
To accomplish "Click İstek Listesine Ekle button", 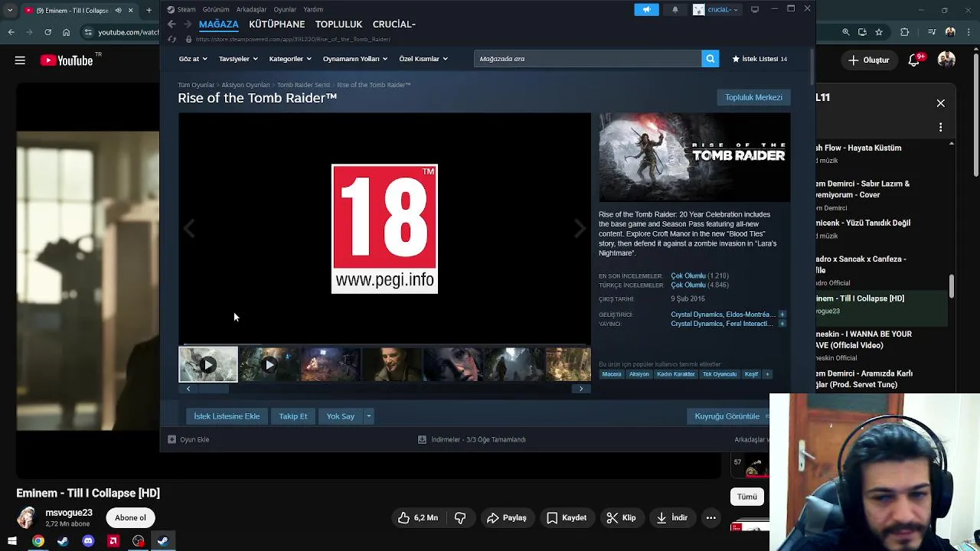I will click(x=227, y=416).
